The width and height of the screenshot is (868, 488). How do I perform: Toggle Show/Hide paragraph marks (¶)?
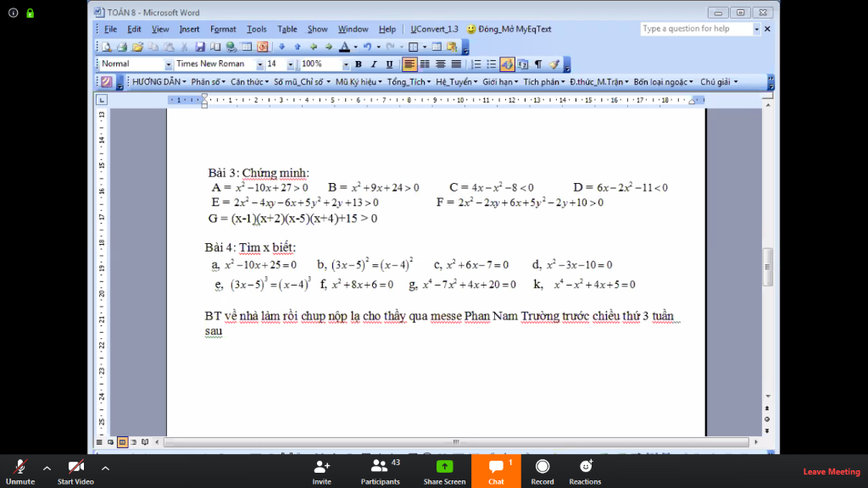(x=538, y=64)
